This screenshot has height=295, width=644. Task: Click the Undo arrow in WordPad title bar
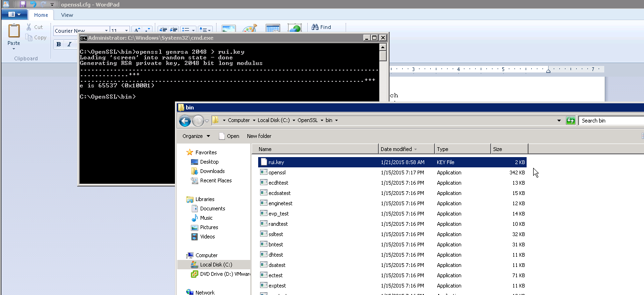(x=33, y=4)
